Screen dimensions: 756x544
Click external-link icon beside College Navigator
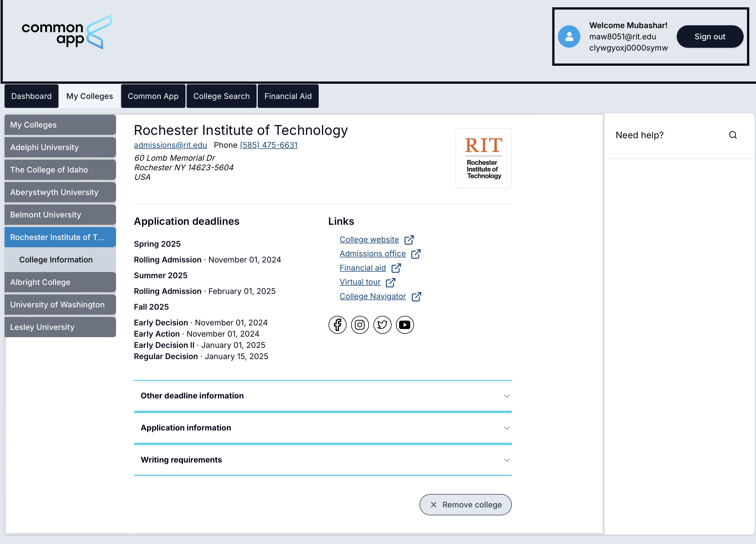(x=416, y=297)
